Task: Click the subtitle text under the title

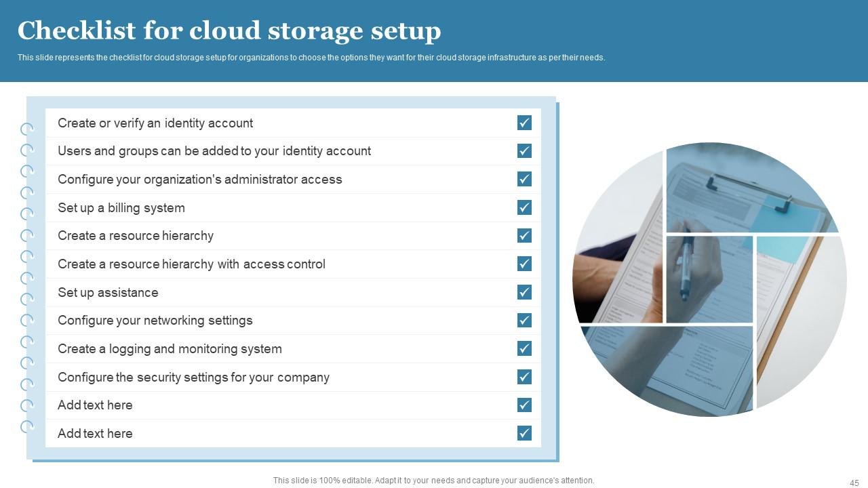Action: [311, 58]
